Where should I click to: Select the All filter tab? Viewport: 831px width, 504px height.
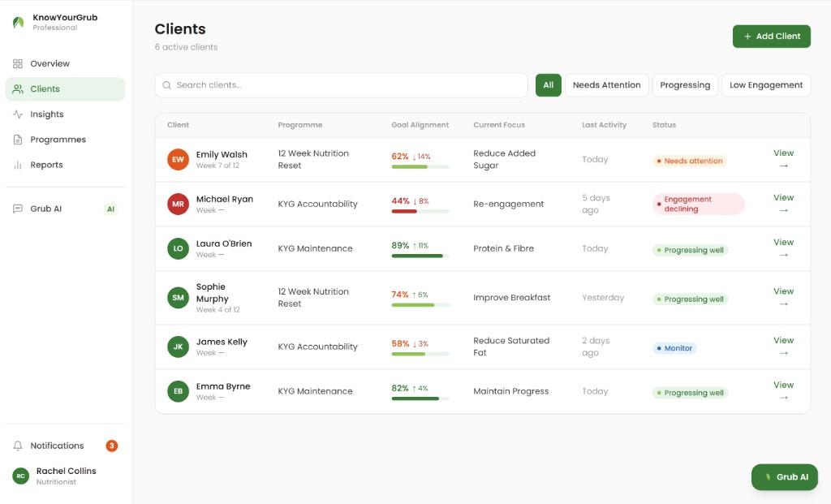[548, 85]
